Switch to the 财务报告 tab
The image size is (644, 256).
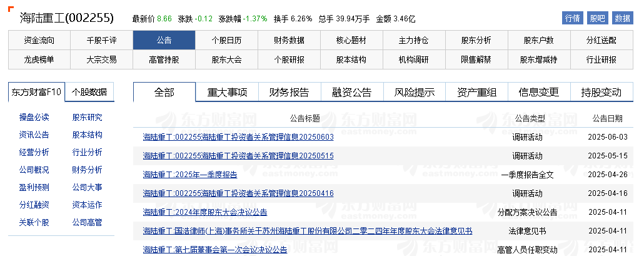pos(289,92)
